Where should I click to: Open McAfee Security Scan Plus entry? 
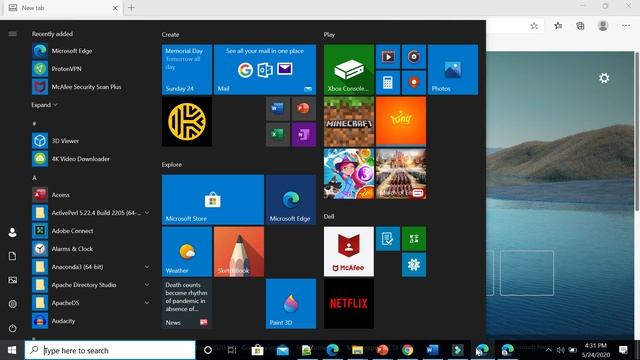[90, 87]
